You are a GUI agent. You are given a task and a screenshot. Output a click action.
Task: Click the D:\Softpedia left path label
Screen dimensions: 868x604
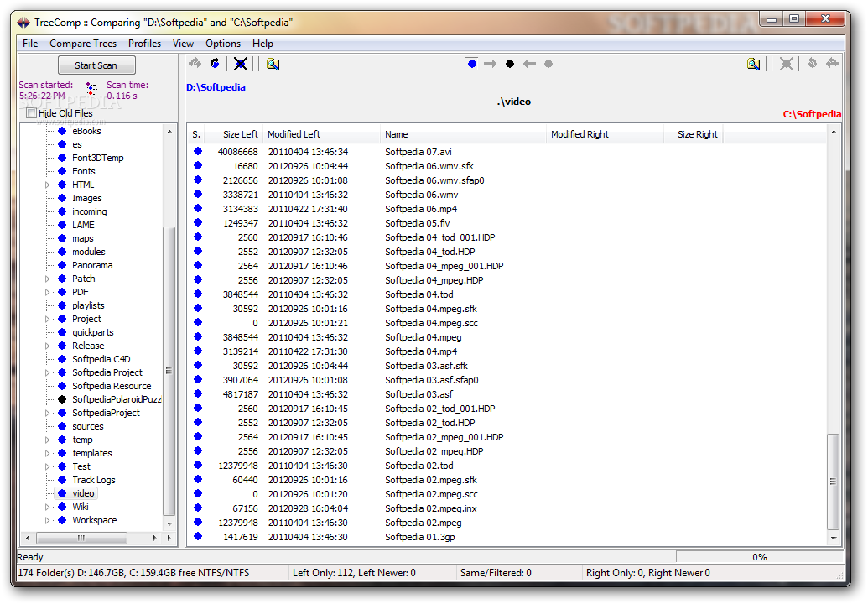click(216, 87)
